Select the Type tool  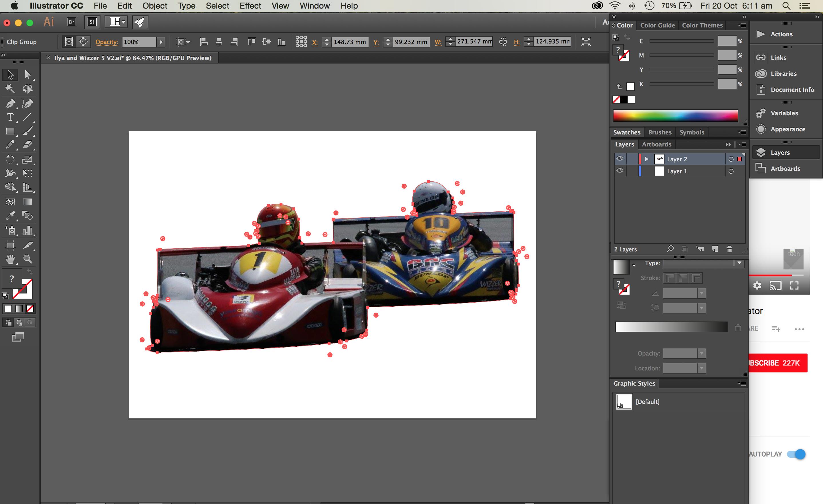click(x=10, y=117)
